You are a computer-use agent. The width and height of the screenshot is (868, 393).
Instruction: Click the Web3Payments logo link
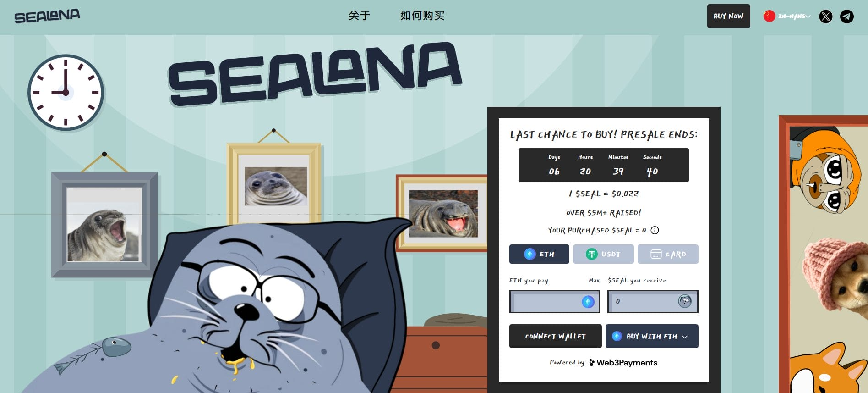click(623, 363)
